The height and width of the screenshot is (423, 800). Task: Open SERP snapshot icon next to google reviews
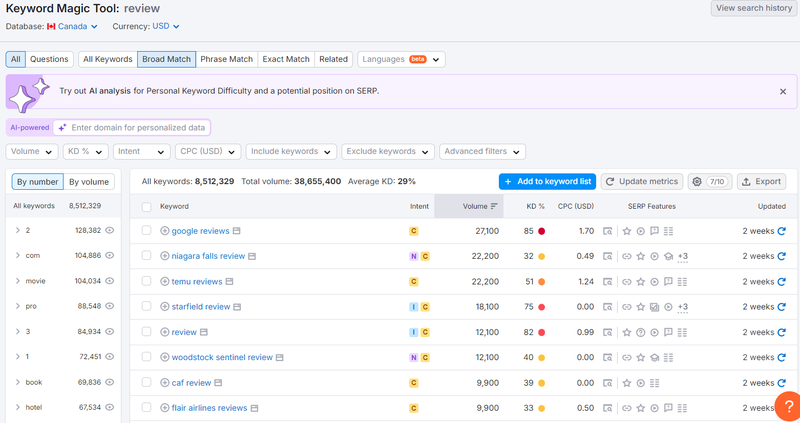(x=237, y=231)
